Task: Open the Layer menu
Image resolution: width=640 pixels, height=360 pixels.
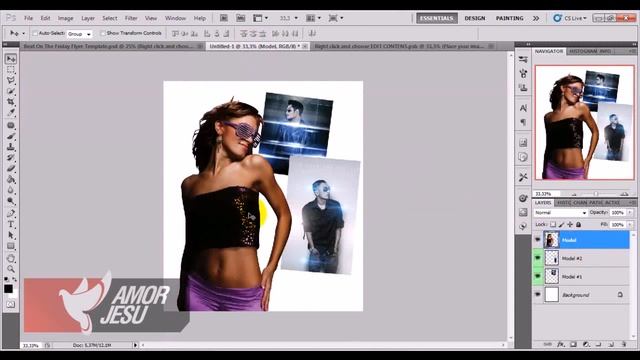Action: coord(88,18)
